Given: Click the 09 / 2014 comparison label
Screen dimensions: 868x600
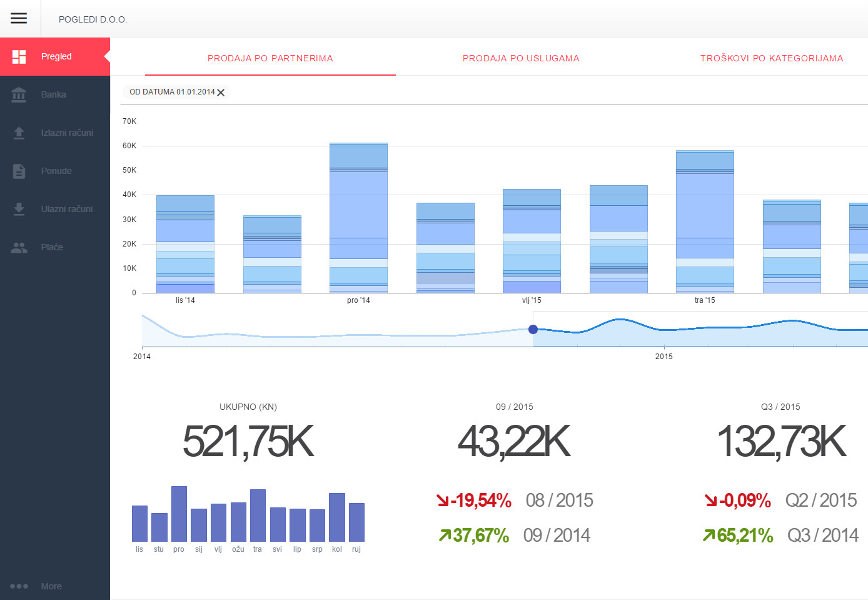Looking at the screenshot, I should click(x=557, y=536).
